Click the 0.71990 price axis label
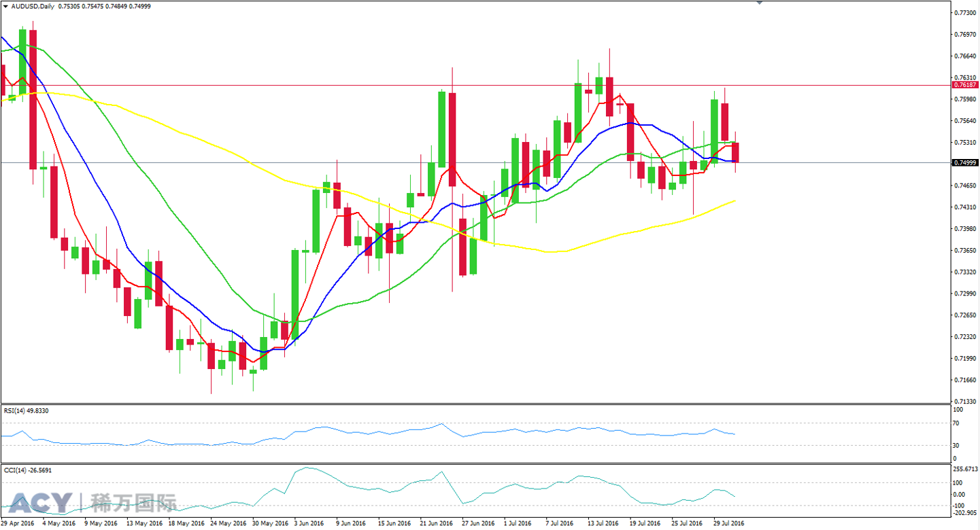Image resolution: width=980 pixels, height=530 pixels. 966,359
